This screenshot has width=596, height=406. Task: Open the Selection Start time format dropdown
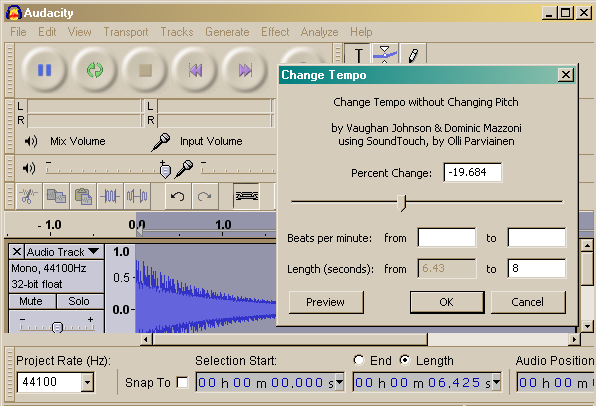point(339,382)
